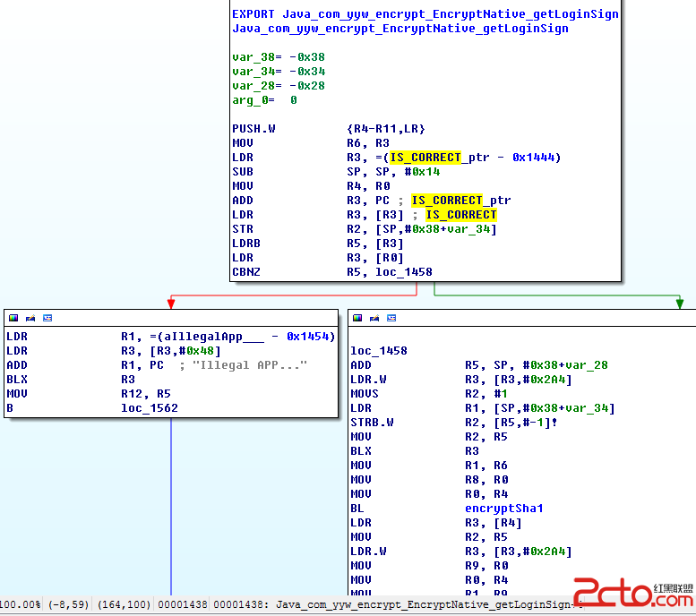Select the EXPORT Java_com_yyw_encrypt_EncryptNative_getLoginSign line

[x=425, y=14]
